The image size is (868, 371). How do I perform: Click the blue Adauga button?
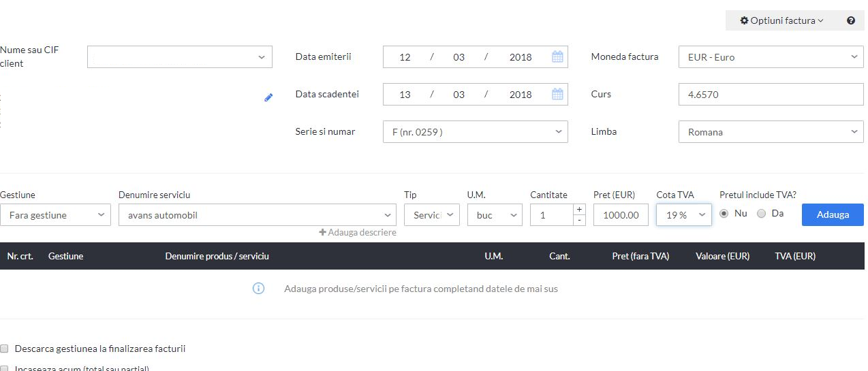(833, 214)
